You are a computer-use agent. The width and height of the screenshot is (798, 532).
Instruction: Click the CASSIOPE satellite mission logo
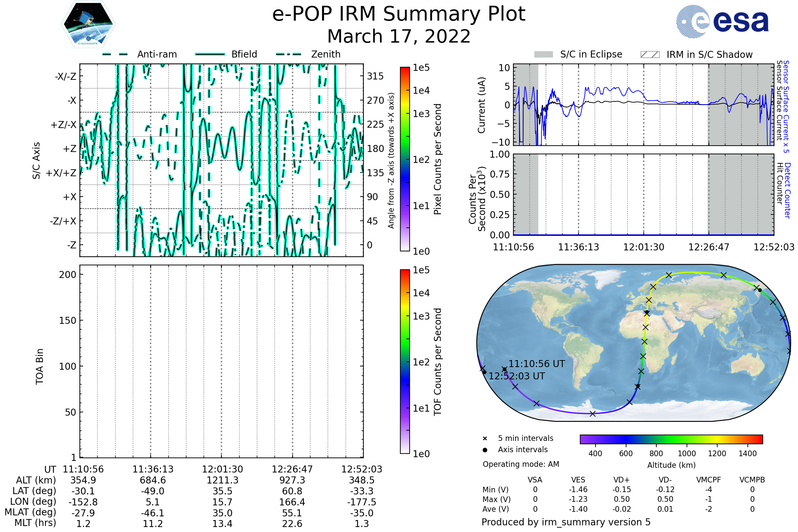pos(88,24)
